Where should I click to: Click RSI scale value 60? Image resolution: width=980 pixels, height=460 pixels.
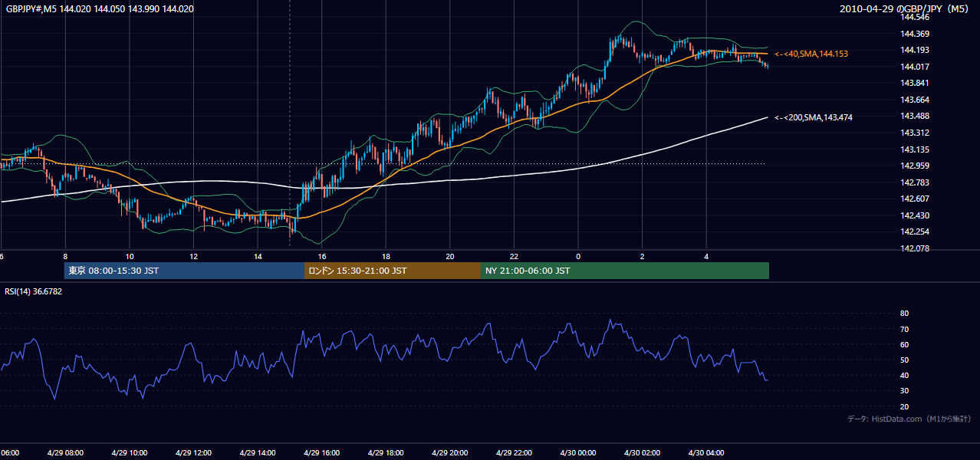(x=904, y=345)
